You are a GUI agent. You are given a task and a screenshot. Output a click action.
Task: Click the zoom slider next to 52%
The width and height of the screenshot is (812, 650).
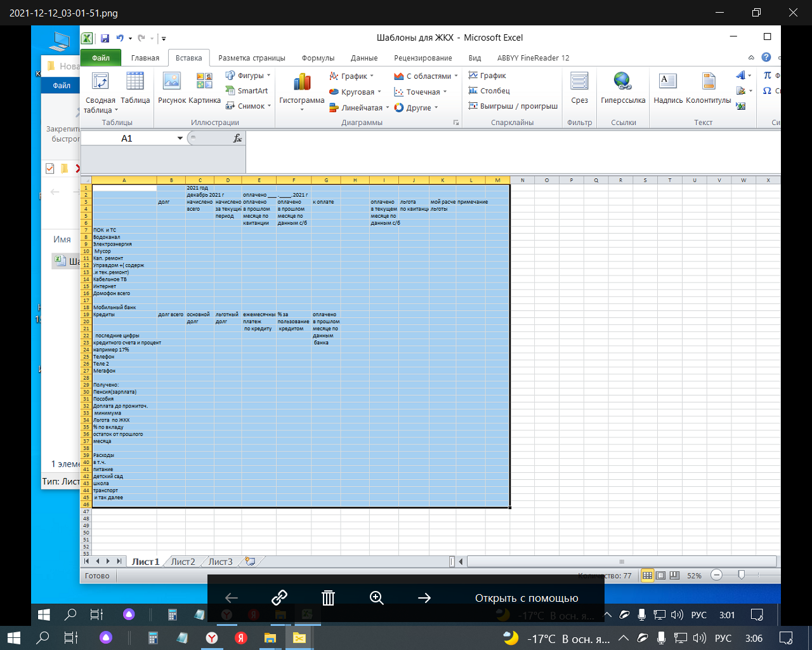point(741,575)
